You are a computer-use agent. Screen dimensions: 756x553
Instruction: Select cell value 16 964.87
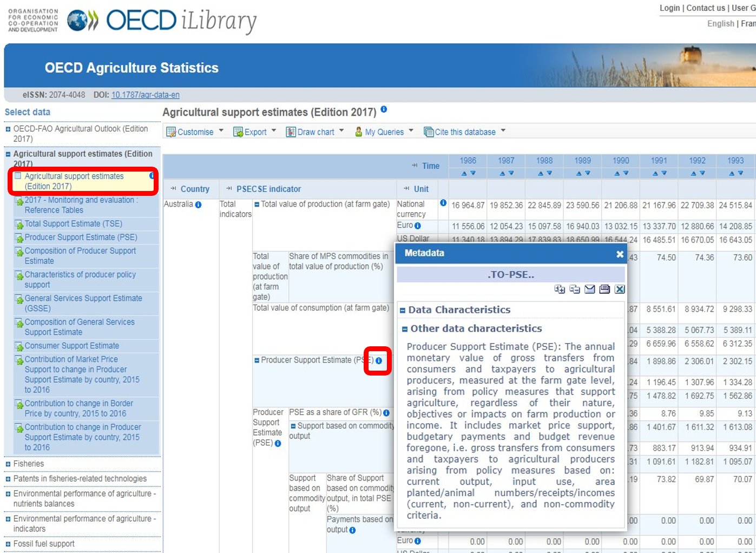[x=468, y=206]
